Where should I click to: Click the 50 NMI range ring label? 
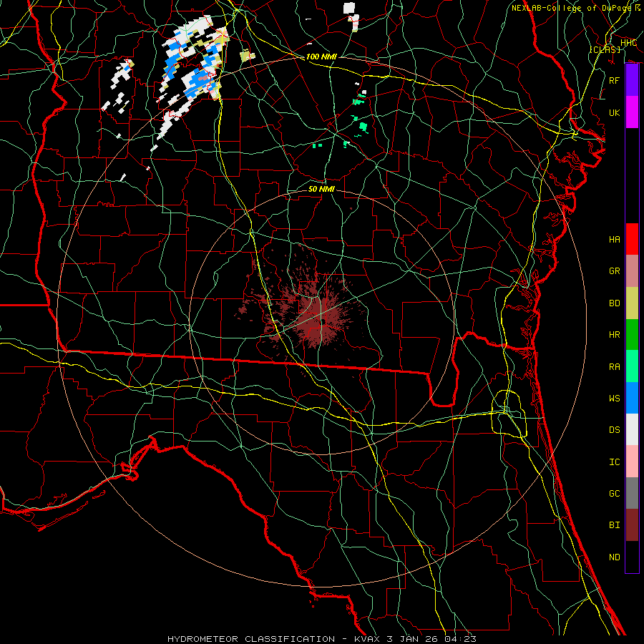click(x=321, y=189)
